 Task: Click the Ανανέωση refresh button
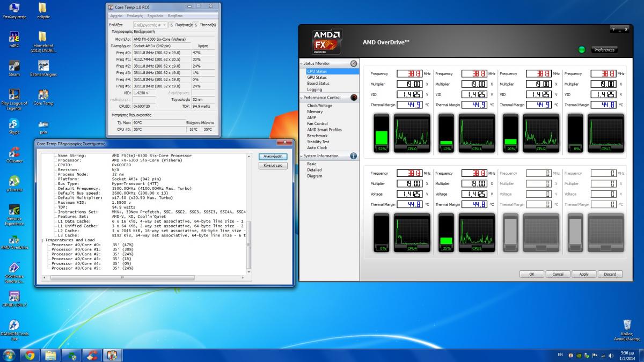(x=273, y=157)
